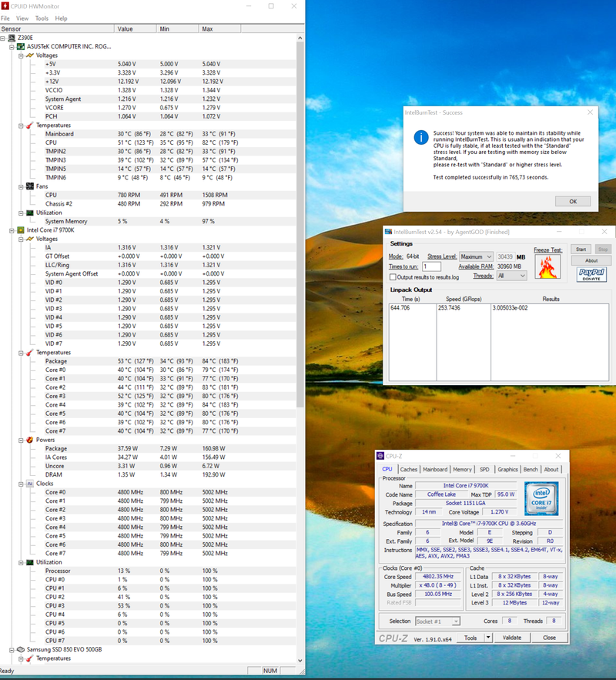616x680 pixels.
Task: Collapse the motherboard Temperatures group
Action: coord(21,126)
